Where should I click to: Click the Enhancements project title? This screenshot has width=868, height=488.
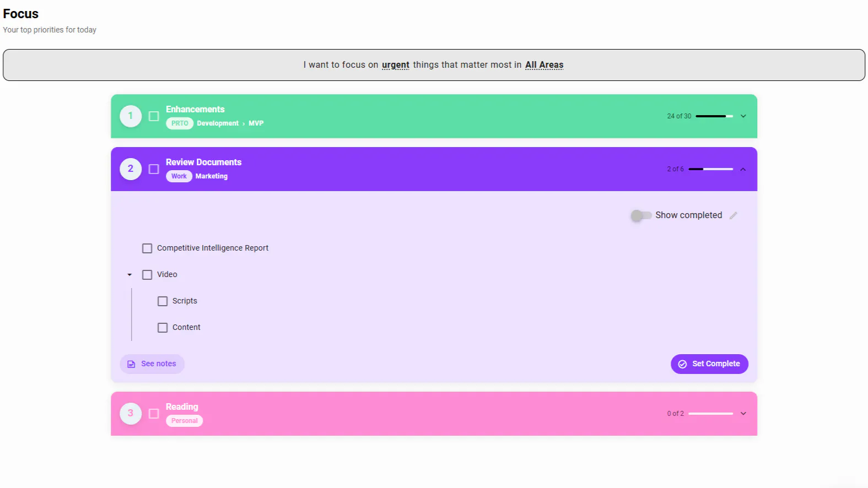195,110
